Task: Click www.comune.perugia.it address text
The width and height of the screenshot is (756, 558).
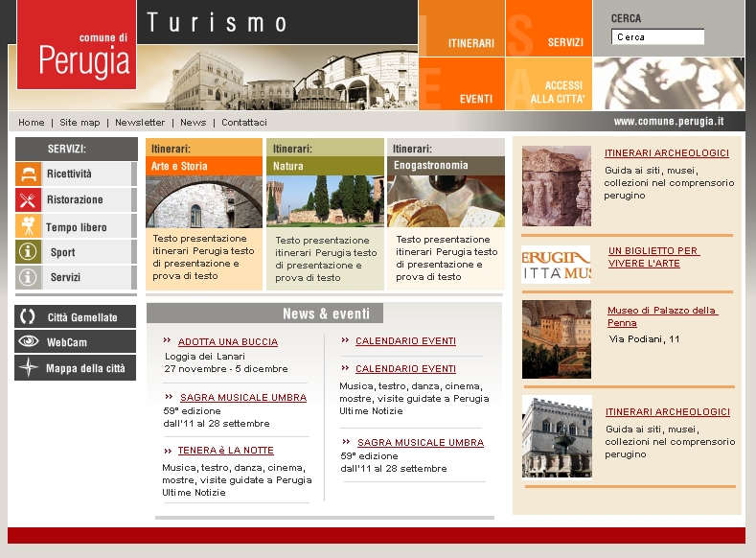Action: (669, 122)
